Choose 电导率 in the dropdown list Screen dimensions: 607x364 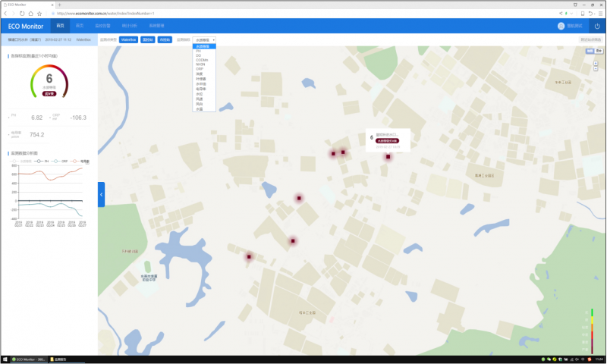point(204,89)
